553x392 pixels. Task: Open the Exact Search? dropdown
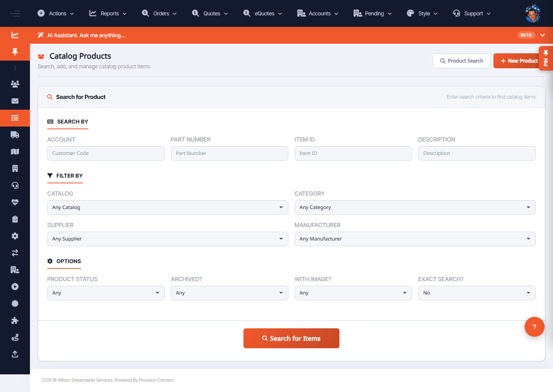pyautogui.click(x=477, y=293)
